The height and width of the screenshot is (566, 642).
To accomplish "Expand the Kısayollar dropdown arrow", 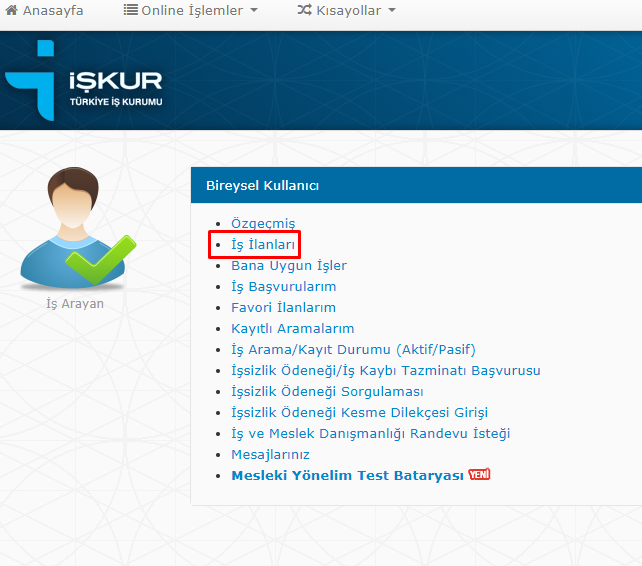I will pos(391,11).
